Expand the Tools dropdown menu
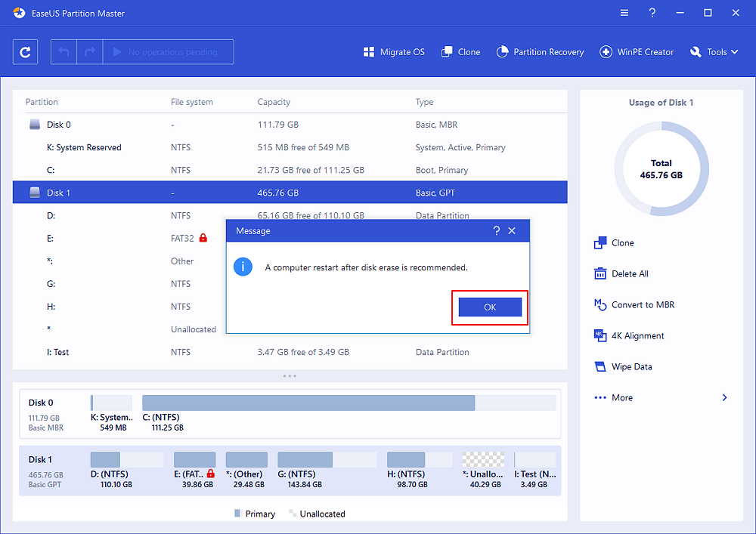This screenshot has height=534, width=756. pos(714,52)
